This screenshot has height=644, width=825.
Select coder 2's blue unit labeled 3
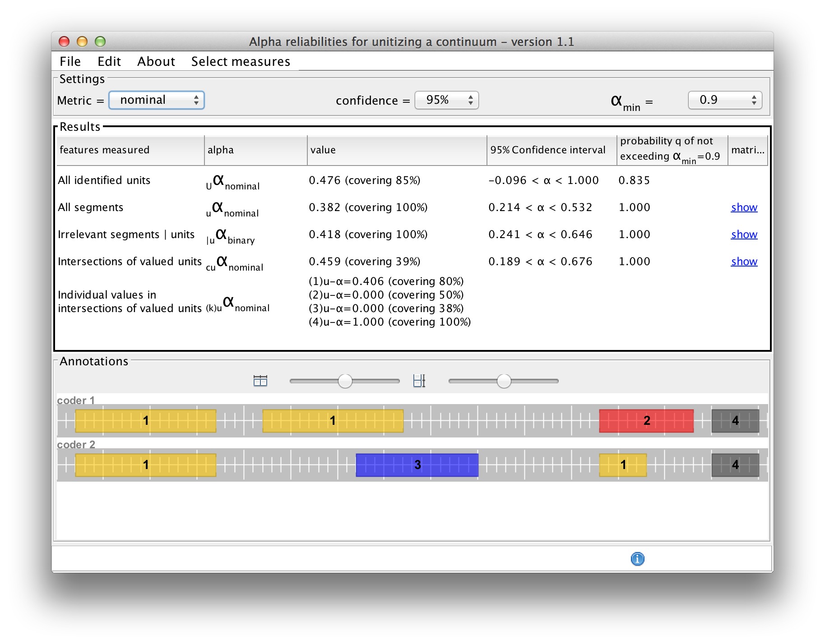click(x=417, y=465)
